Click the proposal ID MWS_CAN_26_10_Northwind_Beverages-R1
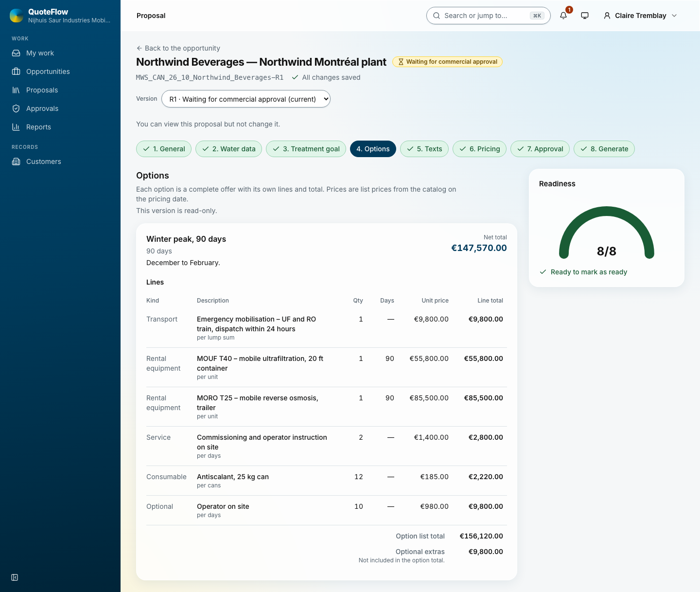 tap(210, 77)
